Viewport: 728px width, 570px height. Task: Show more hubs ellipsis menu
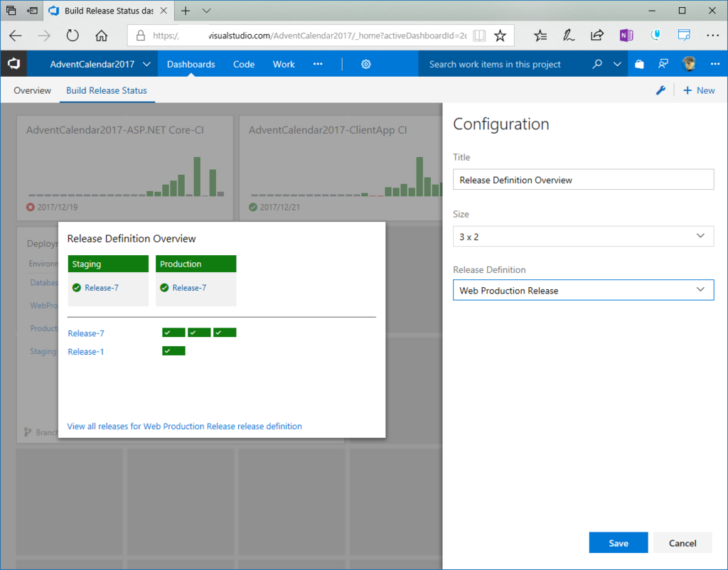pyautogui.click(x=318, y=64)
